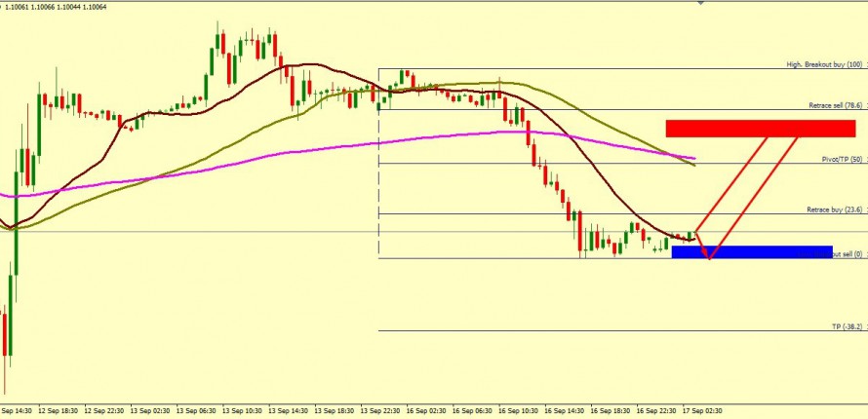868x419 pixels.
Task: Click the 16 Sep 18:30 time label
Action: (612, 411)
